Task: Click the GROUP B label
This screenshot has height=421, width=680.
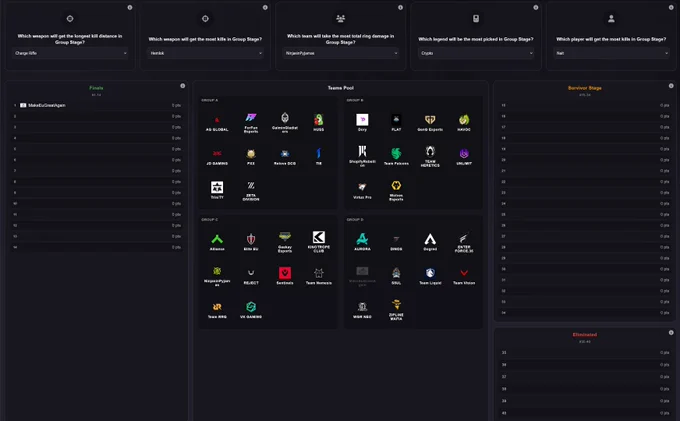Action: click(355, 100)
